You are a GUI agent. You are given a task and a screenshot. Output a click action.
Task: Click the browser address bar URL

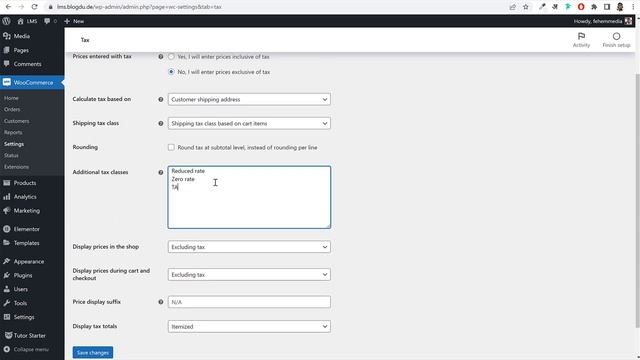[x=139, y=7]
